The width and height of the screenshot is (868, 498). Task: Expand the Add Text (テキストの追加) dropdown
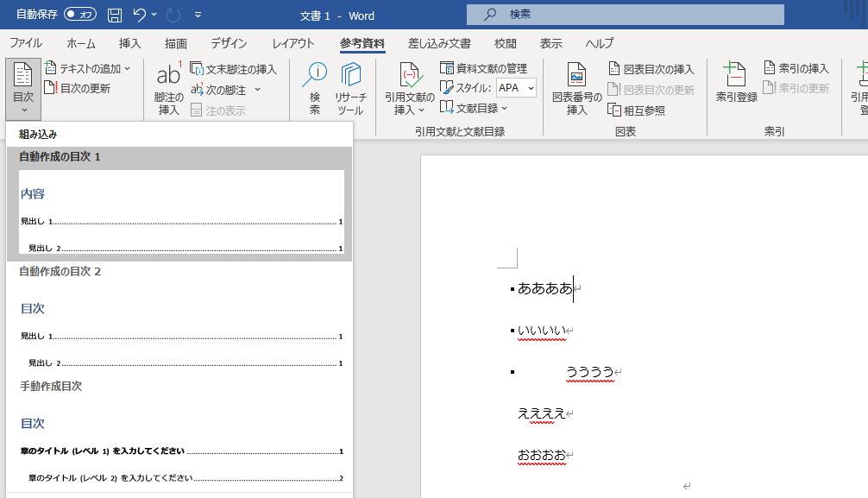click(x=127, y=68)
